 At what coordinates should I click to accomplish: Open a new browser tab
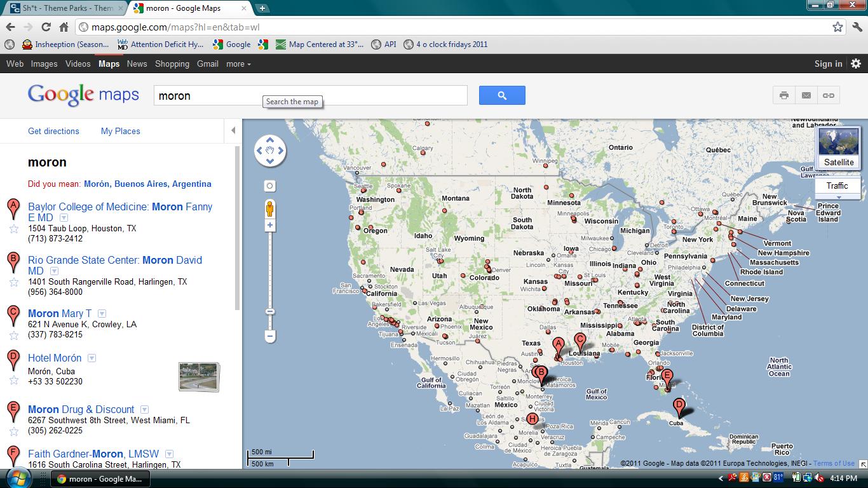coord(262,8)
